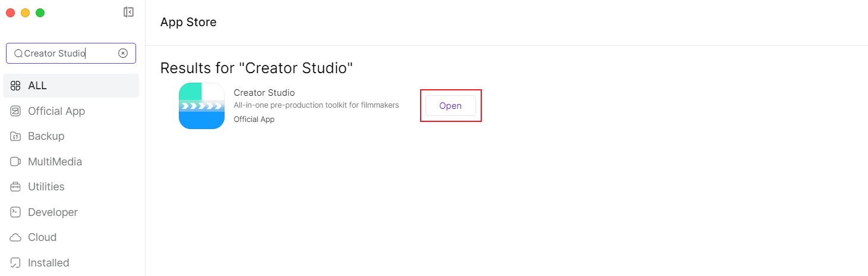Click the MultiMedia camera icon
The height and width of the screenshot is (276, 868).
click(x=16, y=162)
